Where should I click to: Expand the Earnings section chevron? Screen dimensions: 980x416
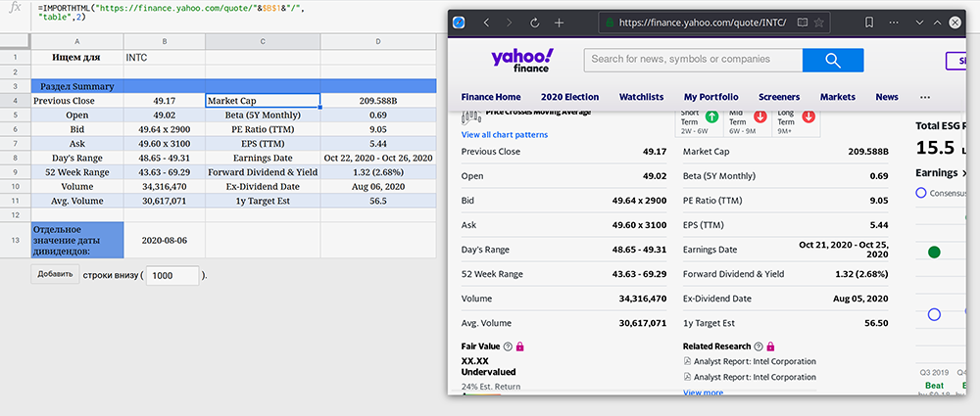(x=964, y=173)
